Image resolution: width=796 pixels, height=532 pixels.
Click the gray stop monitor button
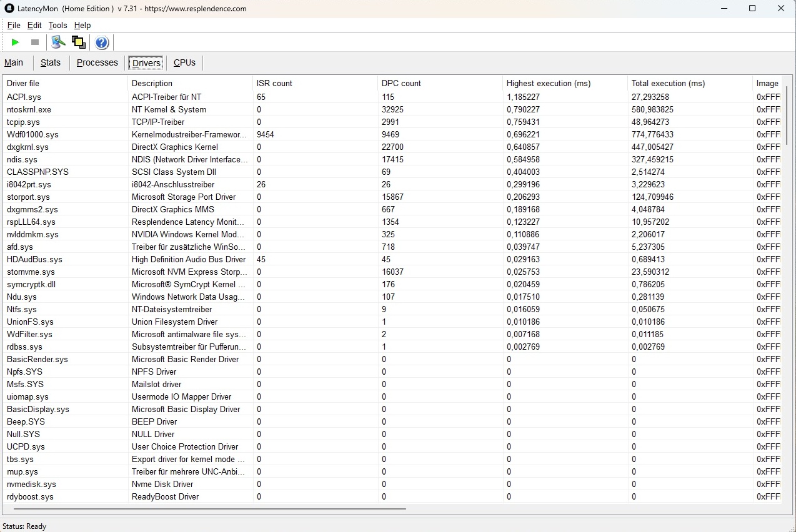(35, 42)
